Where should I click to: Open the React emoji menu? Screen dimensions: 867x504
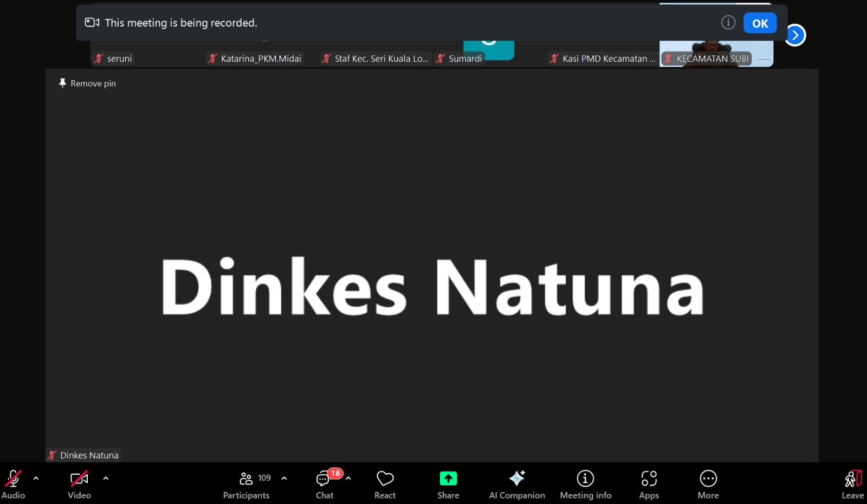(385, 484)
